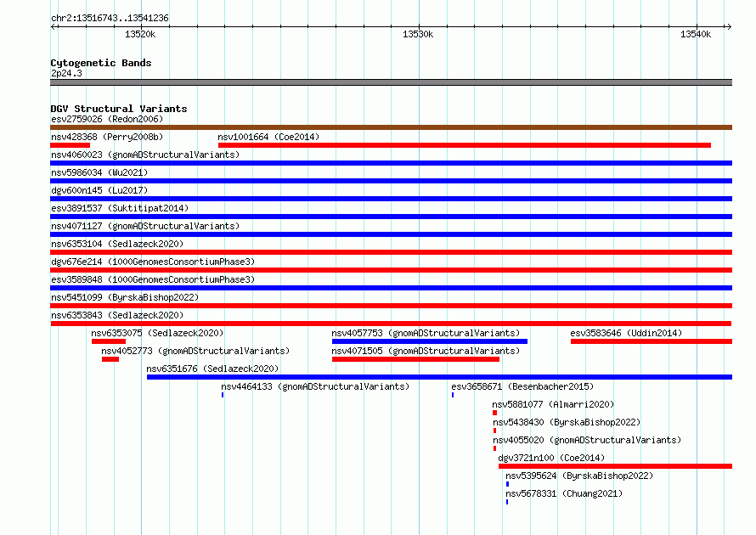Open esv3589848 (1000GenomesConsortiumPhase3) label
This screenshot has height=535, width=756.
coord(153,279)
